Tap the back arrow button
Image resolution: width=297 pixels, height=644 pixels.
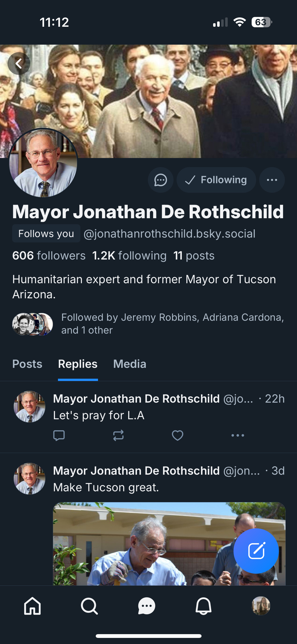(x=19, y=63)
